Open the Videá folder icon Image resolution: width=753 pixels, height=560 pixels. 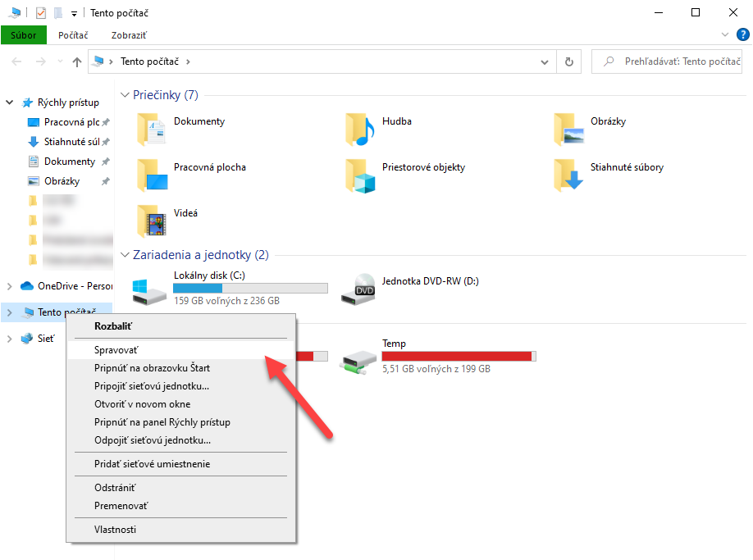tap(153, 221)
